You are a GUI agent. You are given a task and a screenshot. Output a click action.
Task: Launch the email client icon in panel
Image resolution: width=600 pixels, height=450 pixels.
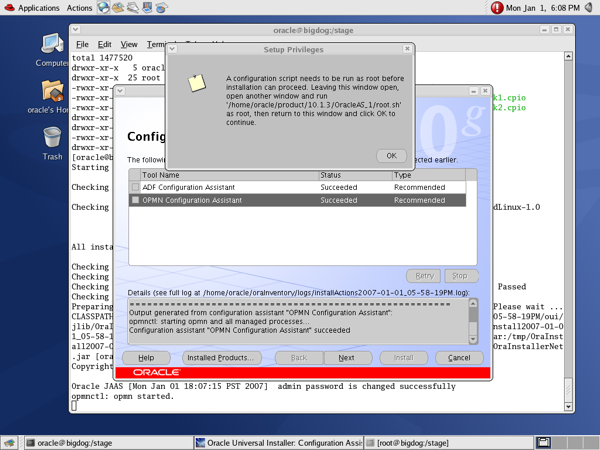[118, 7]
